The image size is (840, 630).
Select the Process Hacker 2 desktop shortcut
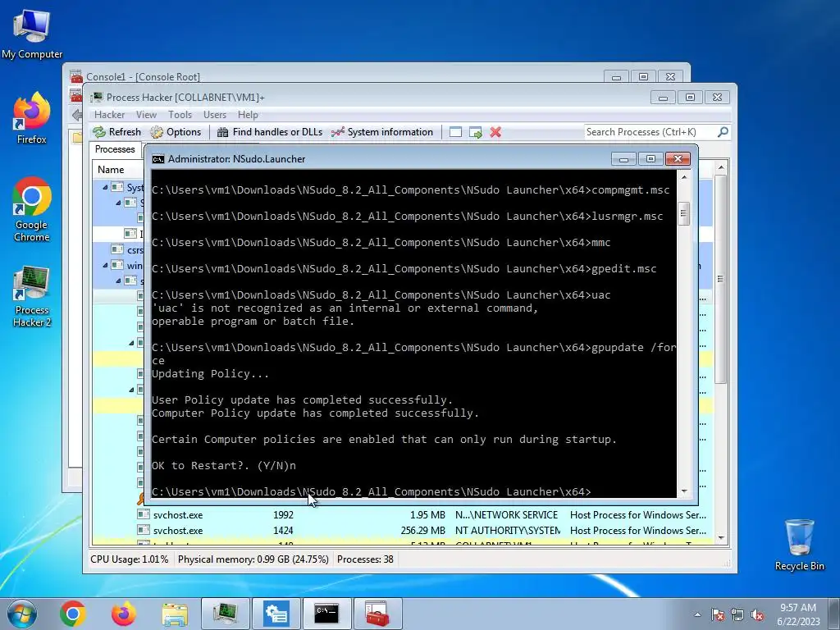coord(32,296)
